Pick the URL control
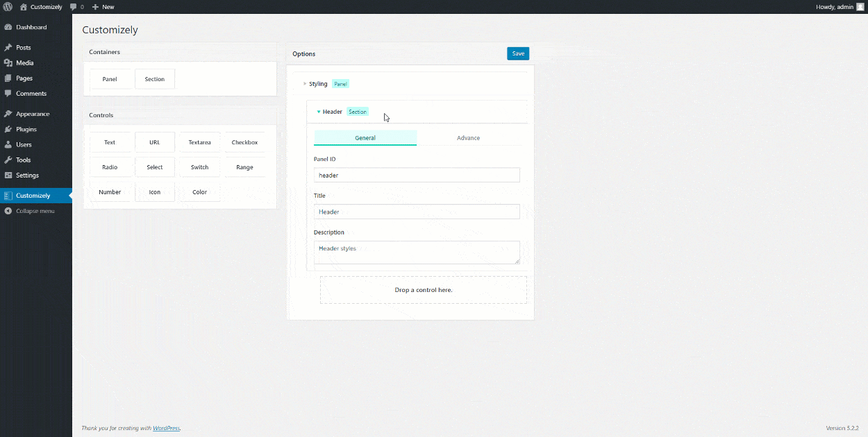 point(155,142)
